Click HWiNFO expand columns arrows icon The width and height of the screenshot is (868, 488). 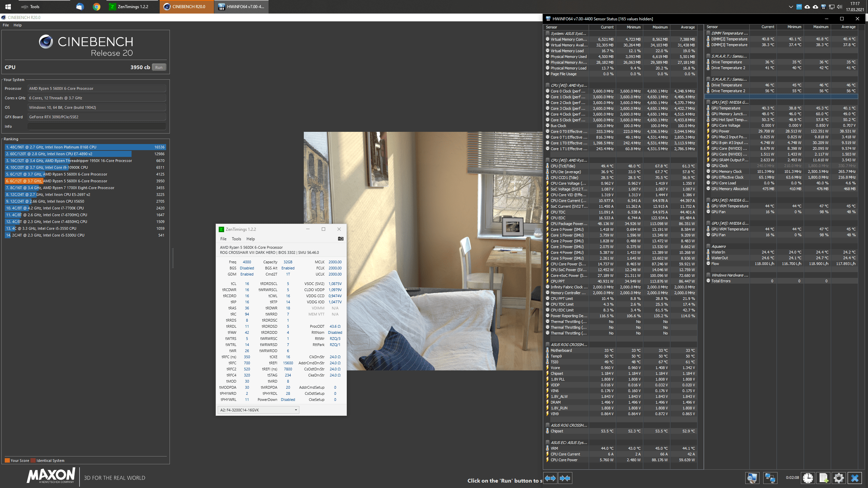pos(550,478)
